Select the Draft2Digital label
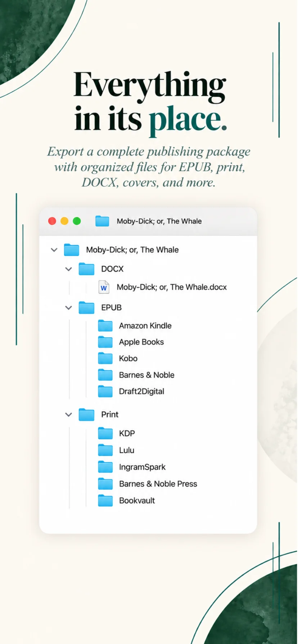The width and height of the screenshot is (298, 644). (x=142, y=391)
